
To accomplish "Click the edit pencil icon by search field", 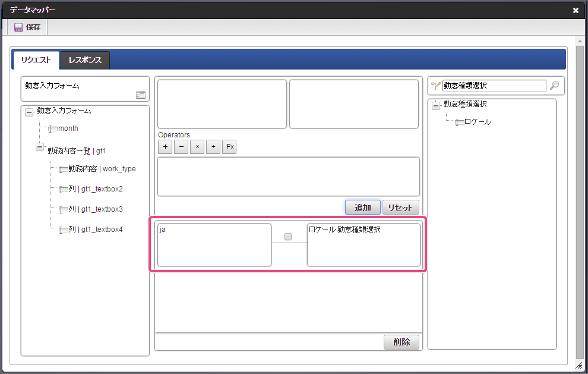I will pos(436,86).
